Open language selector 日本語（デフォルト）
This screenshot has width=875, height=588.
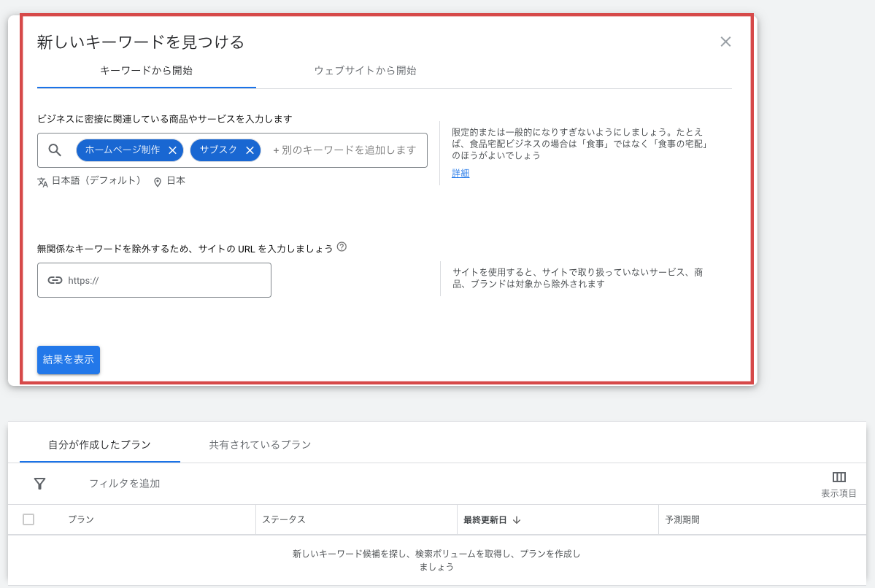[x=96, y=181]
